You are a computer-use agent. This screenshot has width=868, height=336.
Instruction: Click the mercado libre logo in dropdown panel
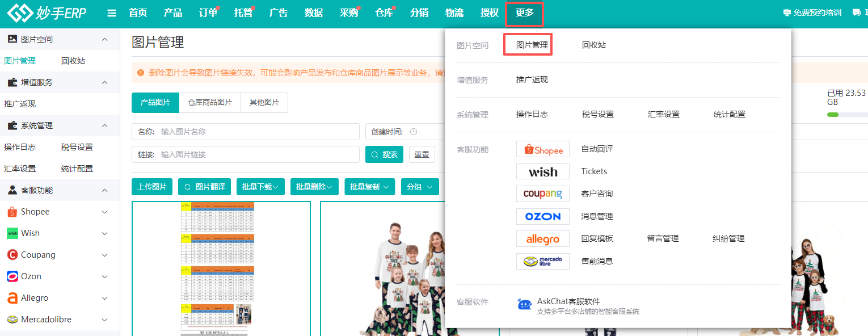click(x=543, y=261)
